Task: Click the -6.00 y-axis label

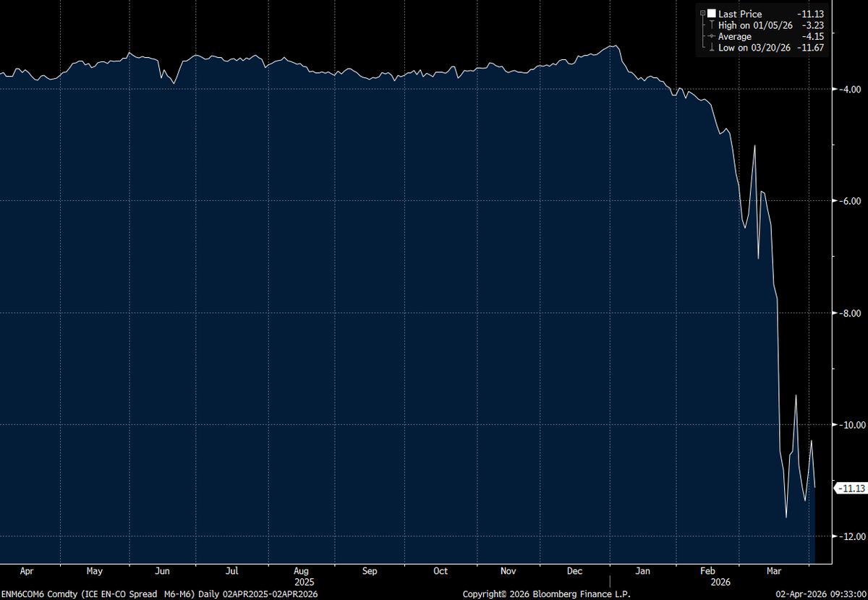Action: coord(850,201)
